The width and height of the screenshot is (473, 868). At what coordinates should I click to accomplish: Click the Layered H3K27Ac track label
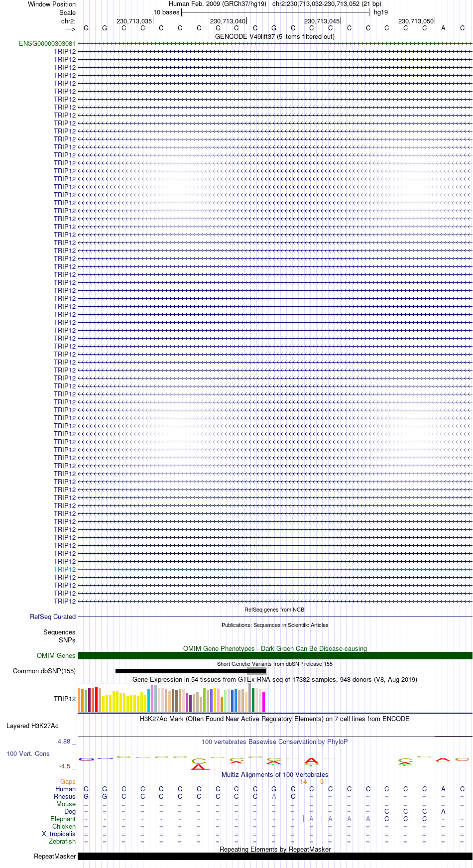[32, 726]
